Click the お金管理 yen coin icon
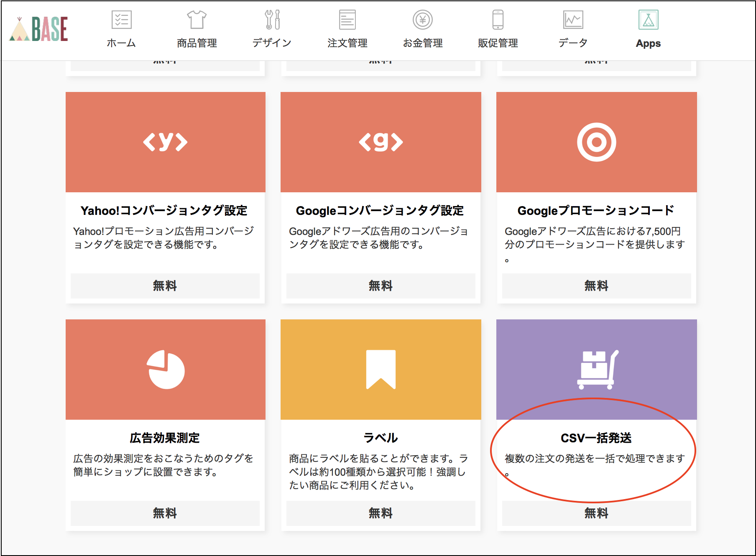756x556 pixels. [423, 20]
